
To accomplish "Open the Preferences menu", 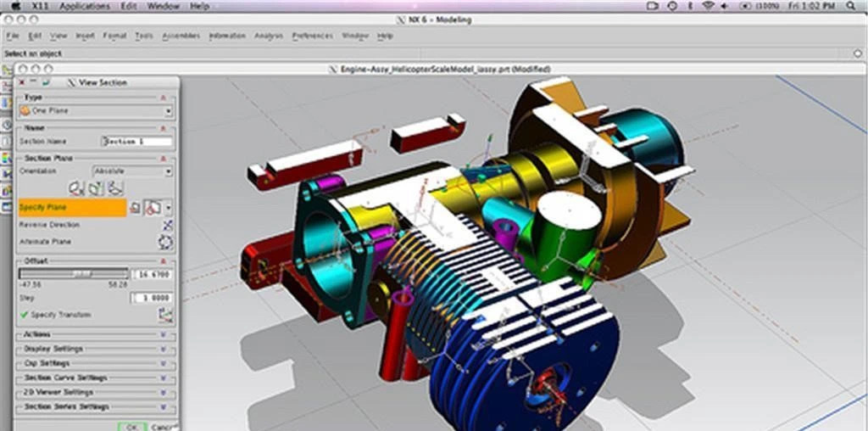I will 312,36.
